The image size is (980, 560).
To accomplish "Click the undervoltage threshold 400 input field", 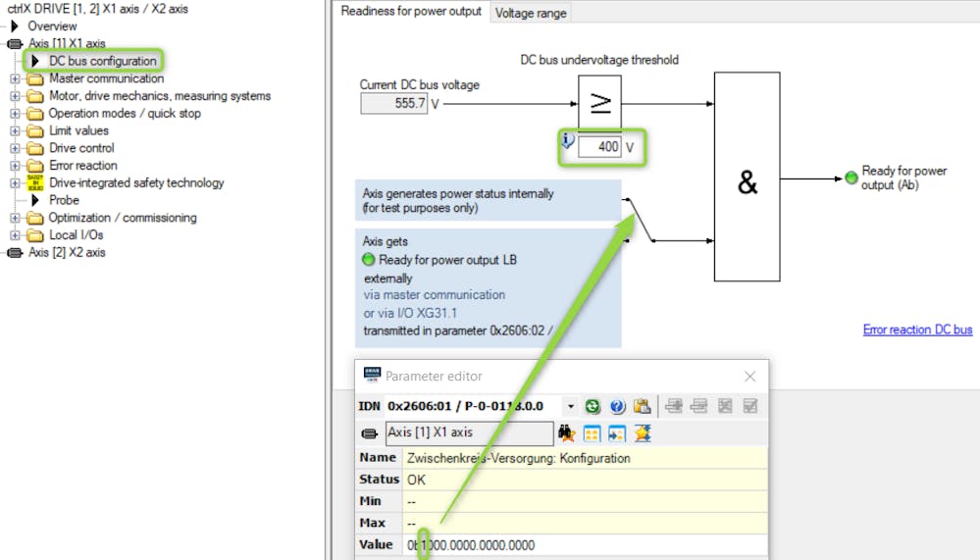I will (599, 148).
